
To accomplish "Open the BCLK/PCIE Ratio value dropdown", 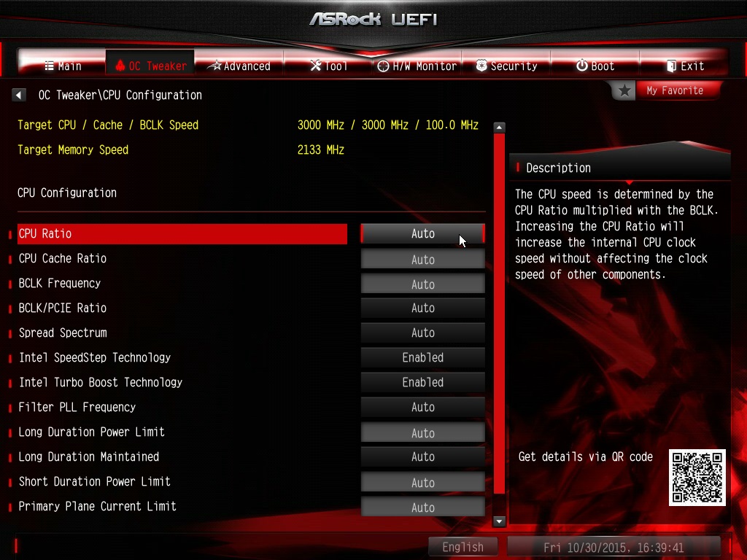I will 422,308.
